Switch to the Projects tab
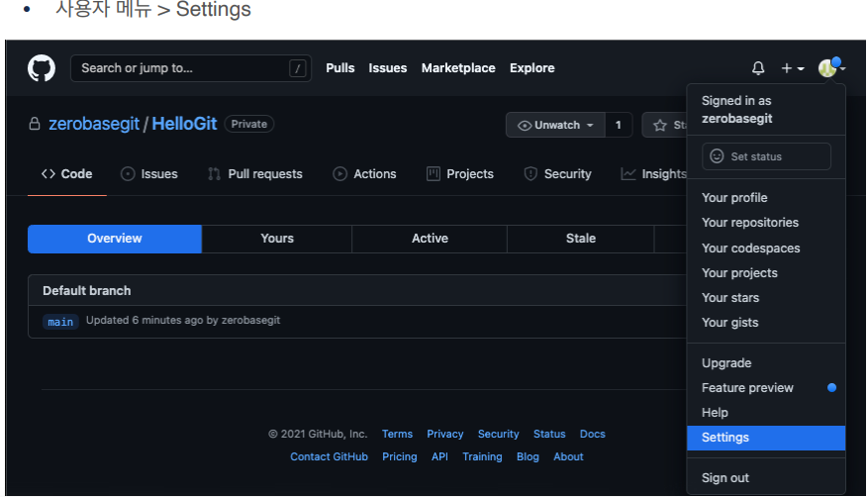Screen dimensions: 868x497 coord(460,174)
